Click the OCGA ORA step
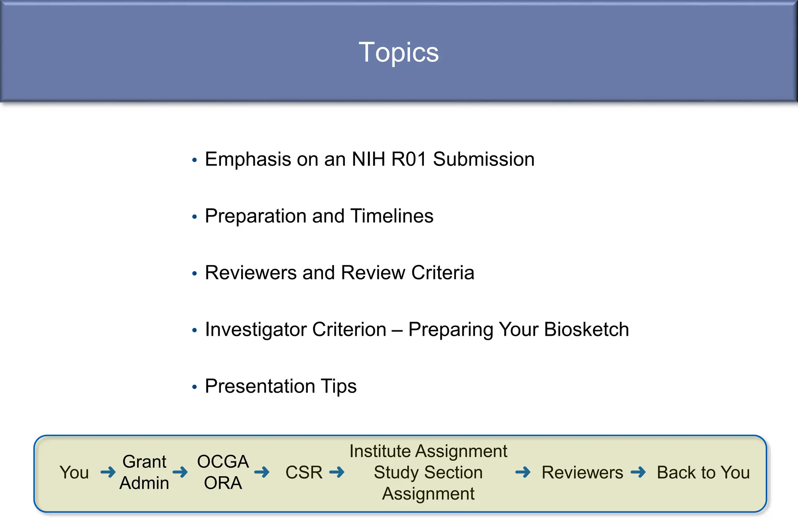798x532 pixels. click(x=223, y=472)
